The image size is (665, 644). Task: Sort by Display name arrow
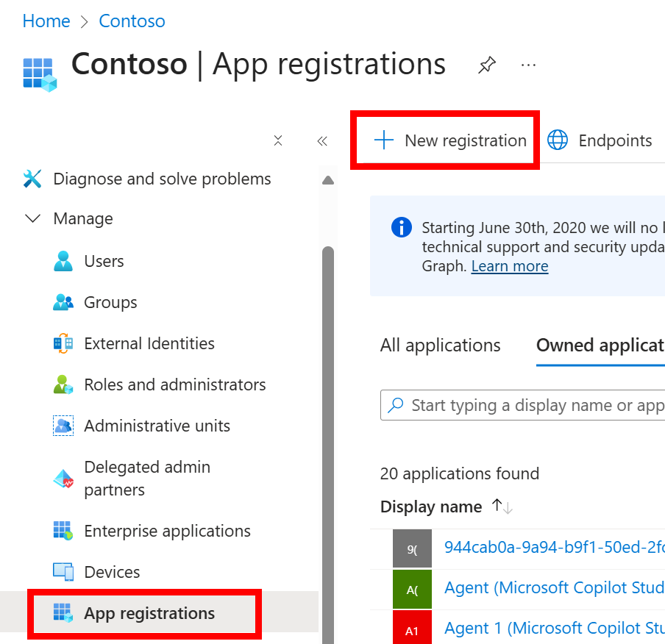pos(500,507)
